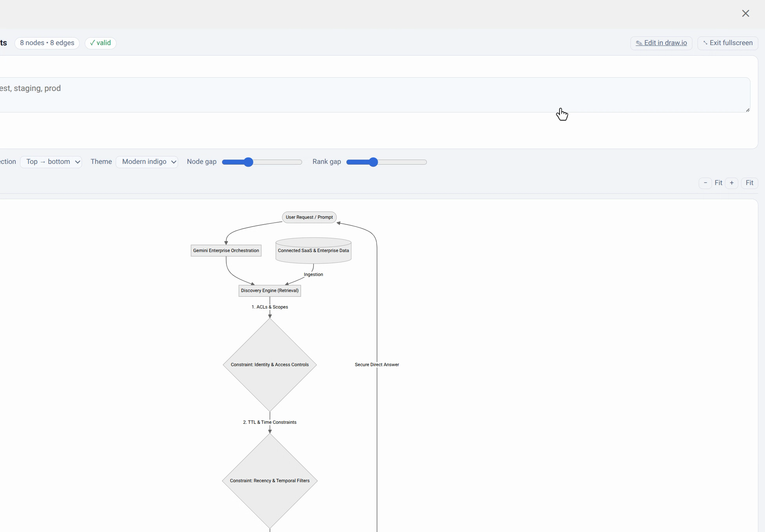Adjust the Node gap slider

click(262, 162)
